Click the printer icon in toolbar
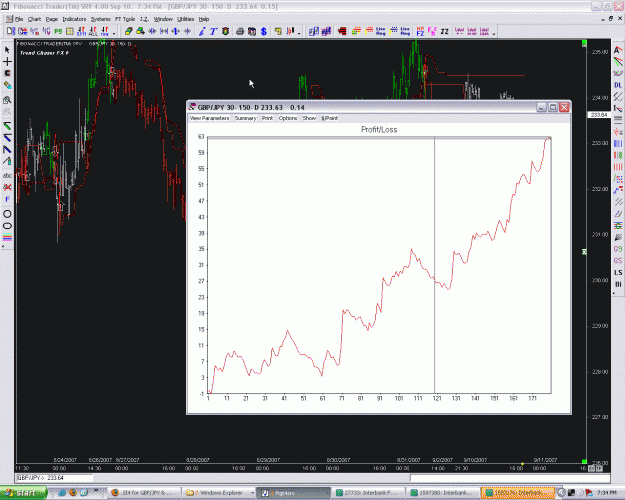The width and height of the screenshot is (625, 500). coord(240,31)
